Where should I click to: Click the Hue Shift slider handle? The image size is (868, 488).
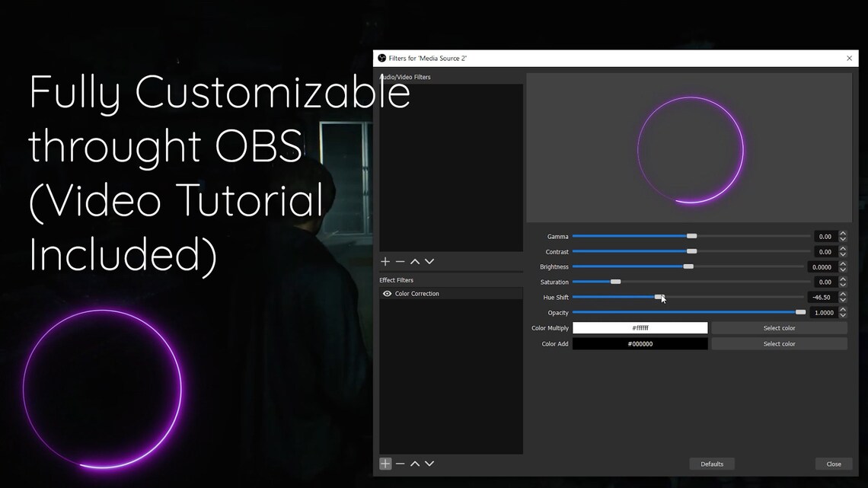[x=659, y=297]
